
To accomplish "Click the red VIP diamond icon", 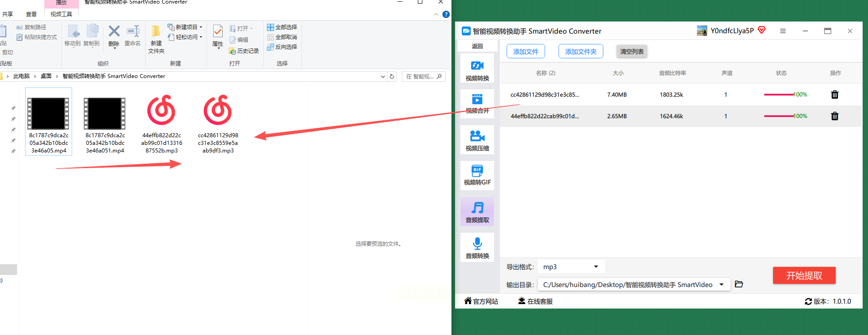I will tap(762, 30).
